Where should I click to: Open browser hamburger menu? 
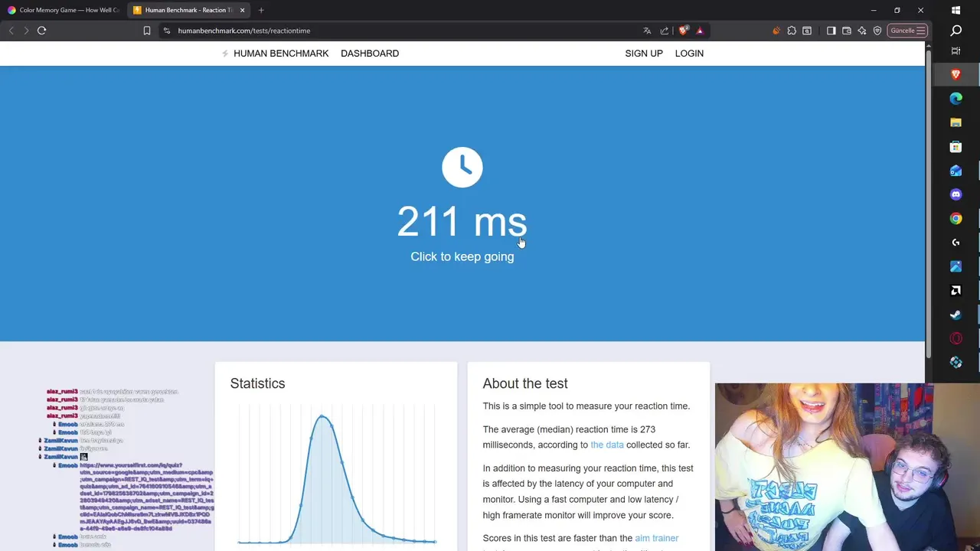click(921, 31)
